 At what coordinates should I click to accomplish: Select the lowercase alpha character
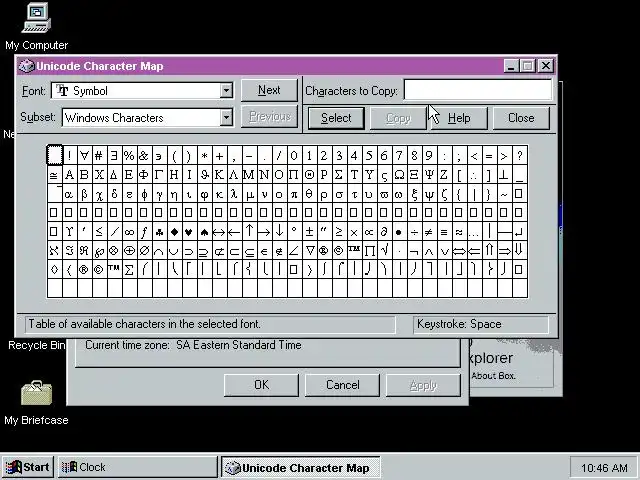point(69,194)
